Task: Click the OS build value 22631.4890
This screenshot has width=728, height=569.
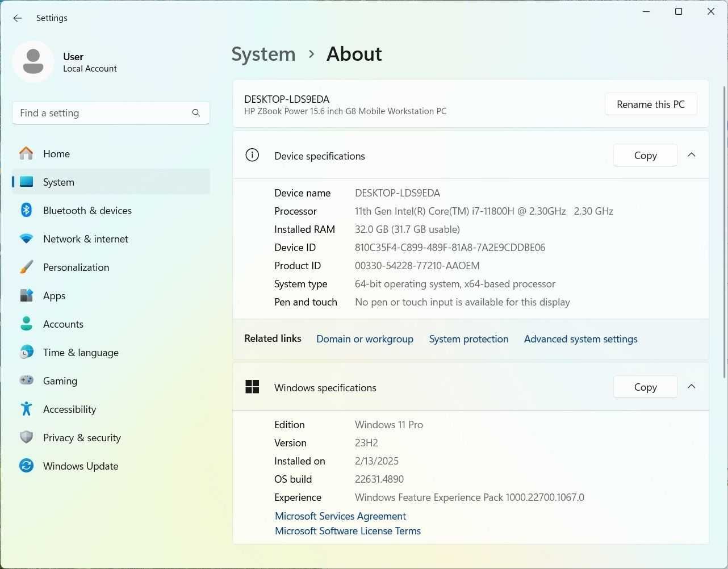Action: [379, 479]
